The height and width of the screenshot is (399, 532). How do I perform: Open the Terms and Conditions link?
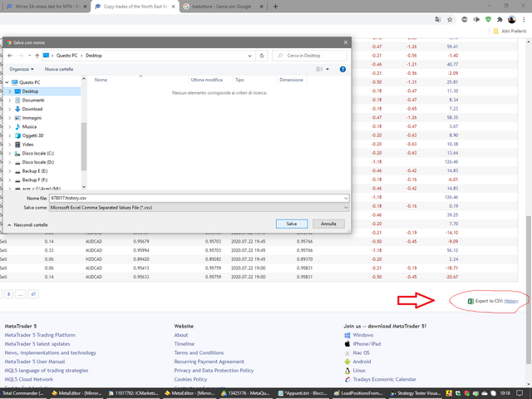199,352
